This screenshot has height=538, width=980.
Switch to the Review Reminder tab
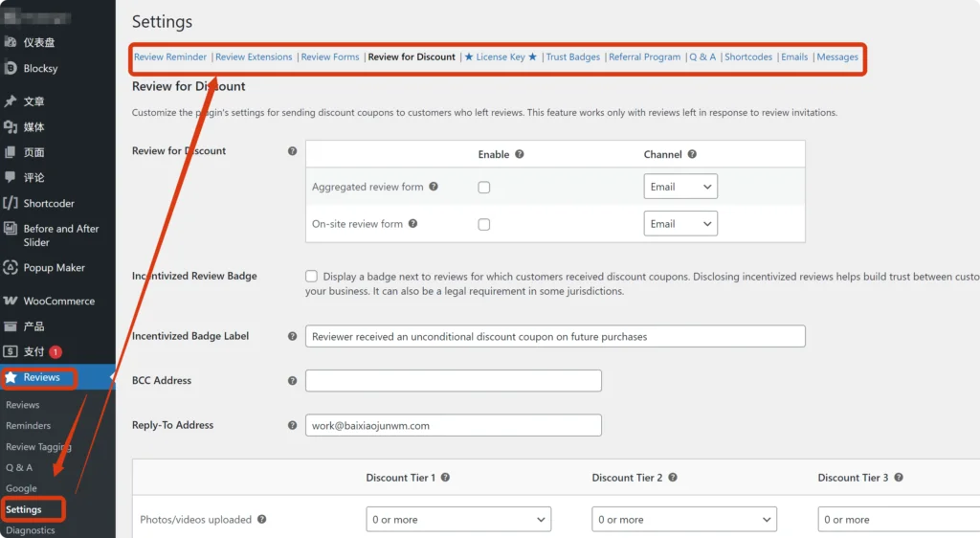point(170,57)
